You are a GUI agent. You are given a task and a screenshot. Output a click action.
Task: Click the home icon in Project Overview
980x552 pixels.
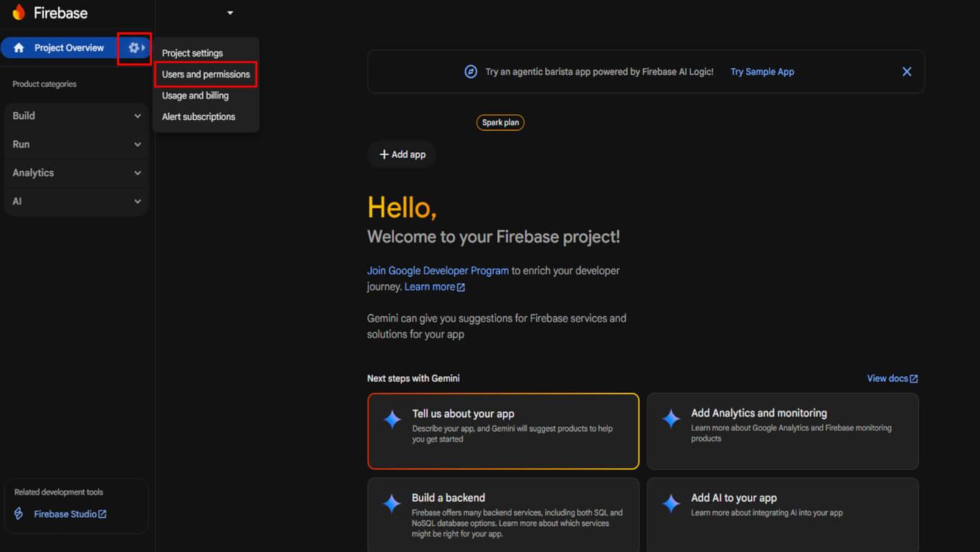tap(19, 48)
